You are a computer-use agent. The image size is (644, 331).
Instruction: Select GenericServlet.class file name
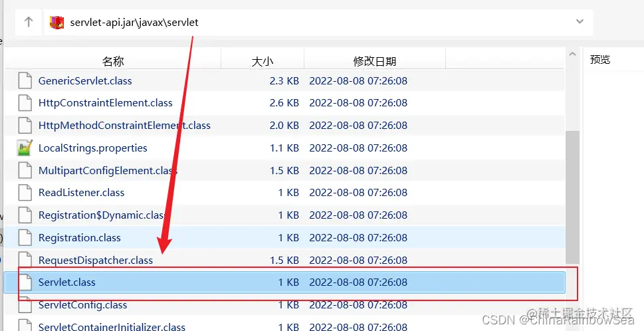click(85, 80)
